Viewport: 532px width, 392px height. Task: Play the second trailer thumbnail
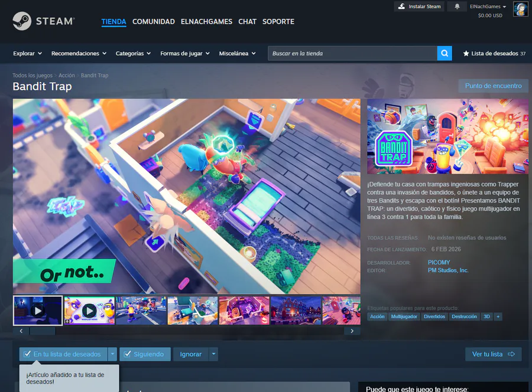point(90,311)
